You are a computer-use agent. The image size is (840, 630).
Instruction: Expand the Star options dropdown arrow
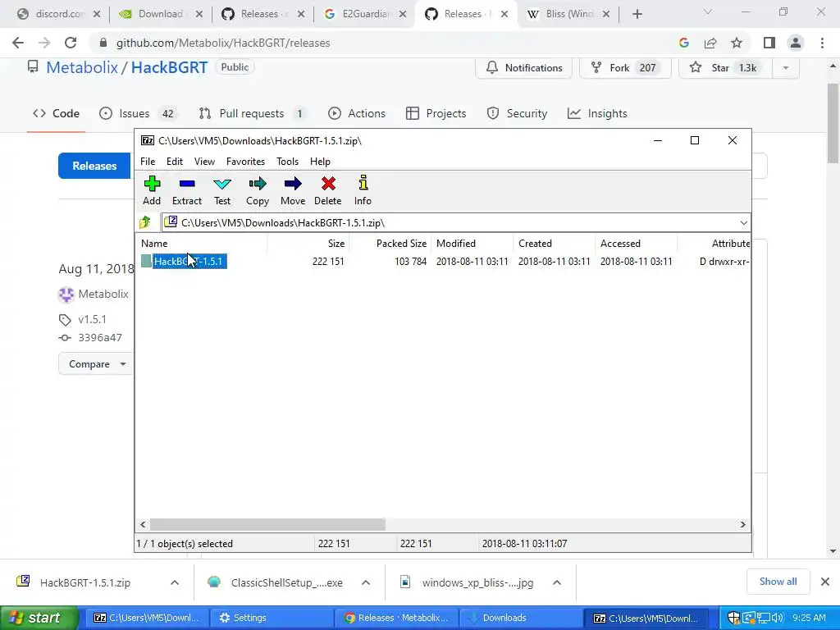(x=785, y=67)
